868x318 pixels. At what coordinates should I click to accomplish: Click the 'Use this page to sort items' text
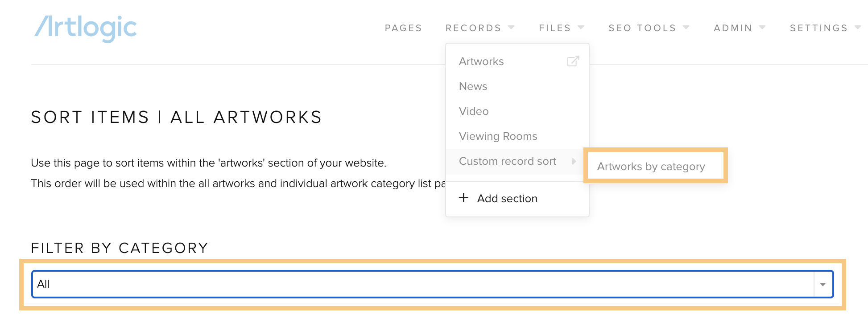pos(208,163)
